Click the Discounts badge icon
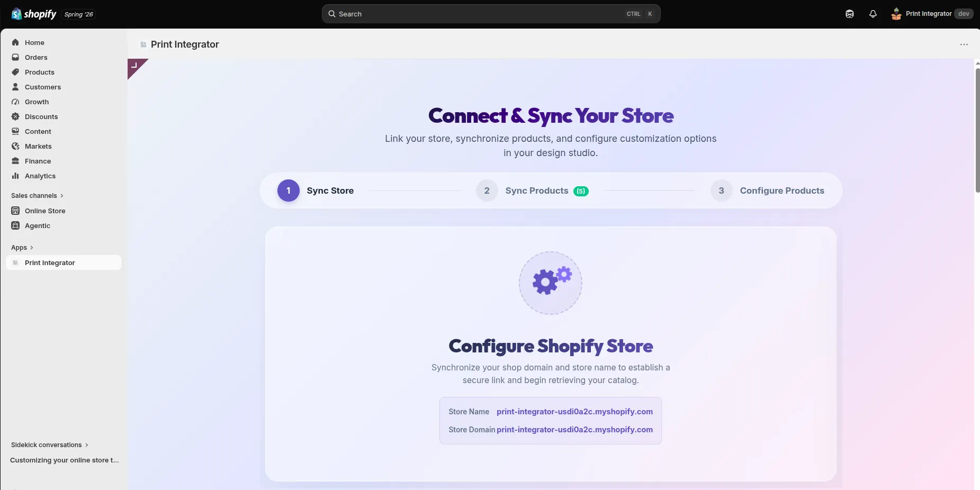980x490 pixels. 15,116
